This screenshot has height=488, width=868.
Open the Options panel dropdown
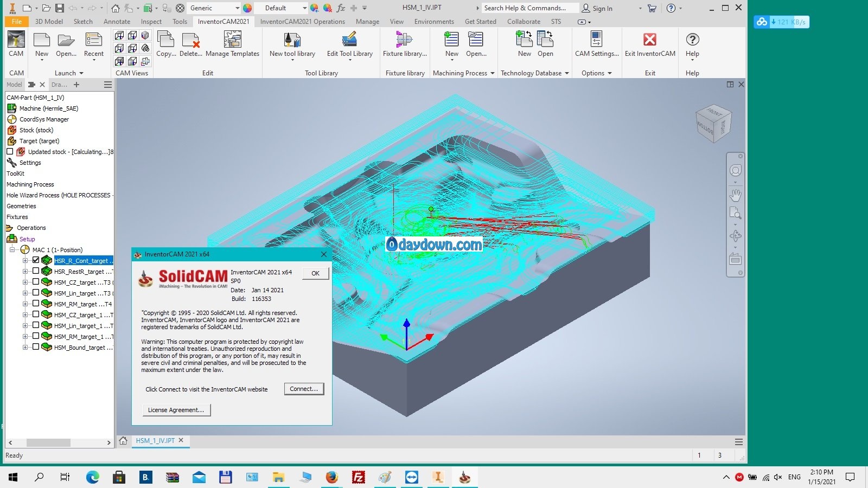[x=610, y=73]
